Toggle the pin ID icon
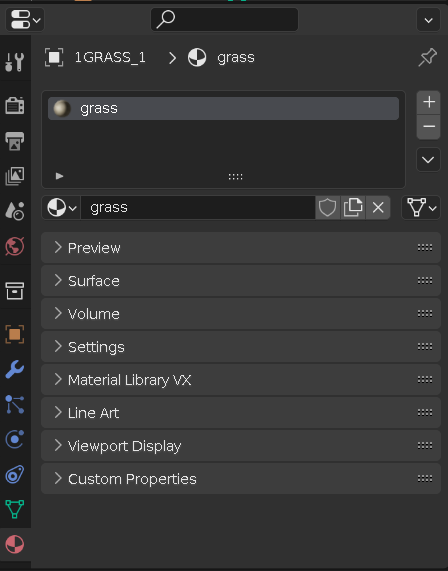 (x=428, y=58)
